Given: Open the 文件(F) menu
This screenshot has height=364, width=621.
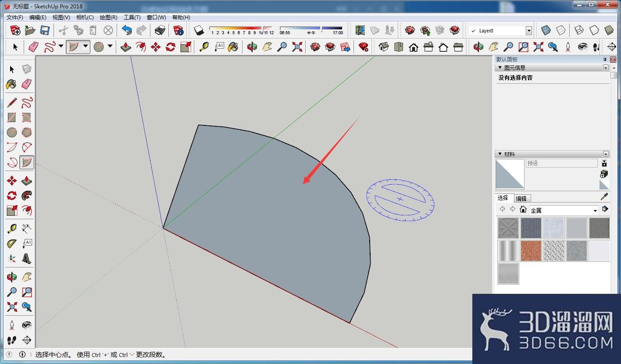Looking at the screenshot, I should pyautogui.click(x=15, y=17).
